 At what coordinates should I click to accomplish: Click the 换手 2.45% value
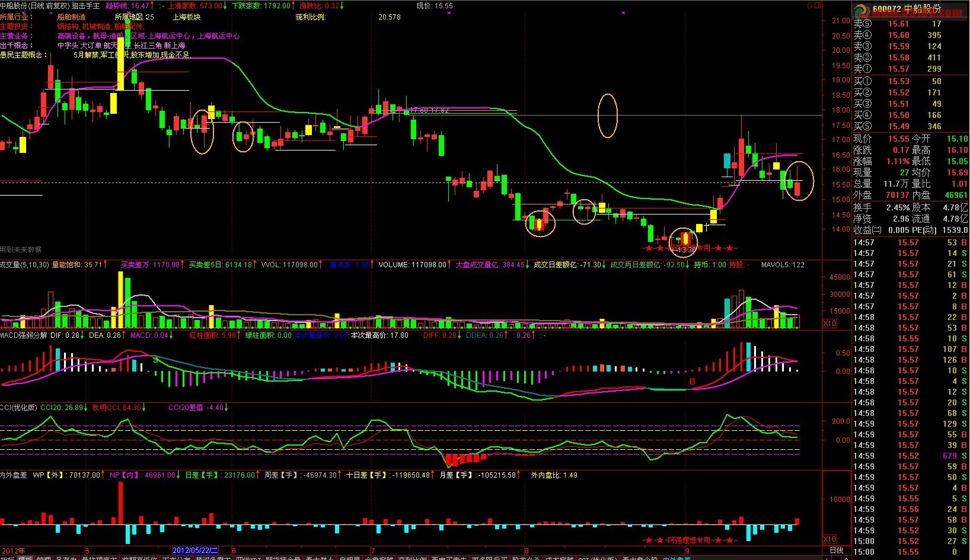(898, 207)
